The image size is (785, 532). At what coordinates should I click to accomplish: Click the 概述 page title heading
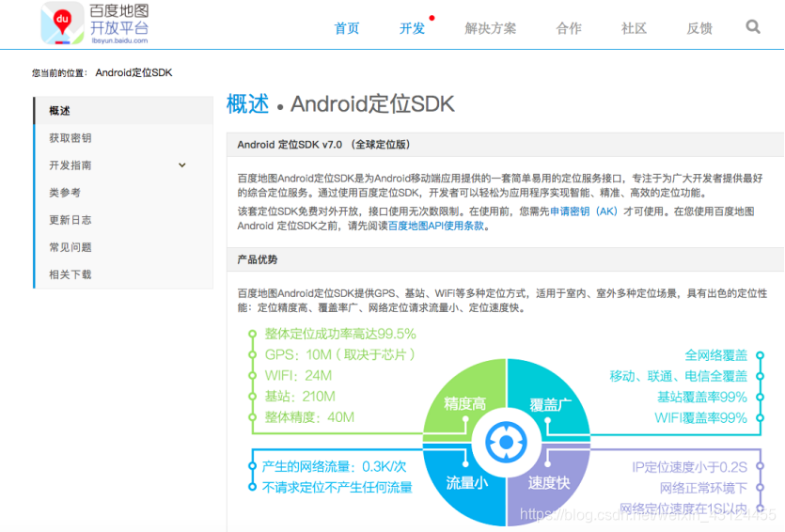click(247, 104)
